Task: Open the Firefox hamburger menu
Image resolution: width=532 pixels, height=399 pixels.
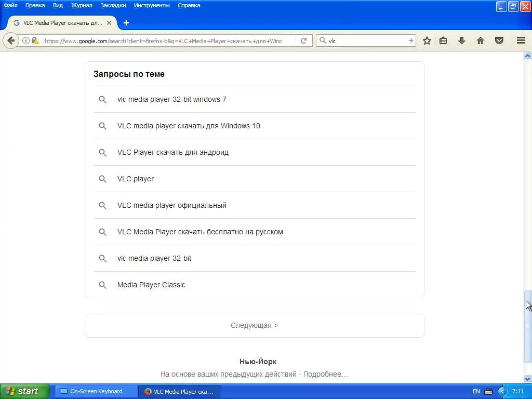Action: [x=521, y=41]
